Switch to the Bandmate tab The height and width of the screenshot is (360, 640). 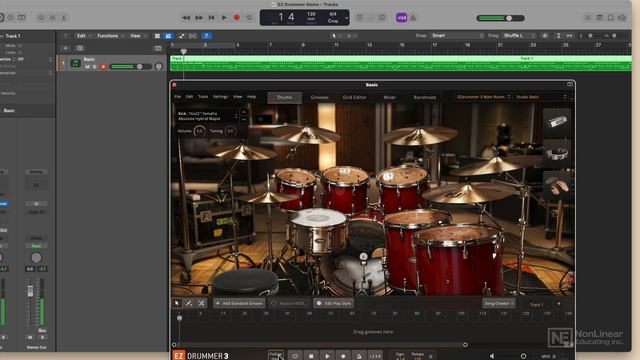pos(424,97)
